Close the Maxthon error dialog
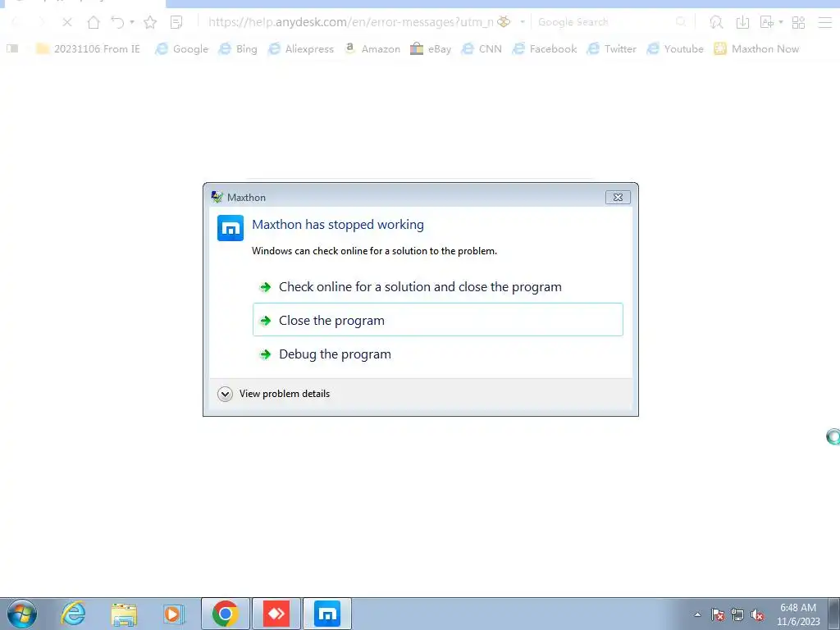Screen dimensions: 840x630 coord(618,197)
